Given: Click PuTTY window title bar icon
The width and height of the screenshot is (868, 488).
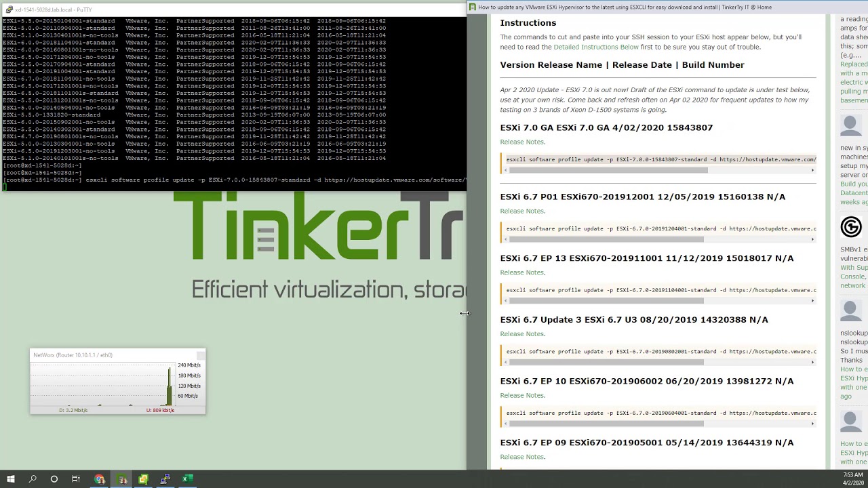Looking at the screenshot, I should [x=9, y=9].
